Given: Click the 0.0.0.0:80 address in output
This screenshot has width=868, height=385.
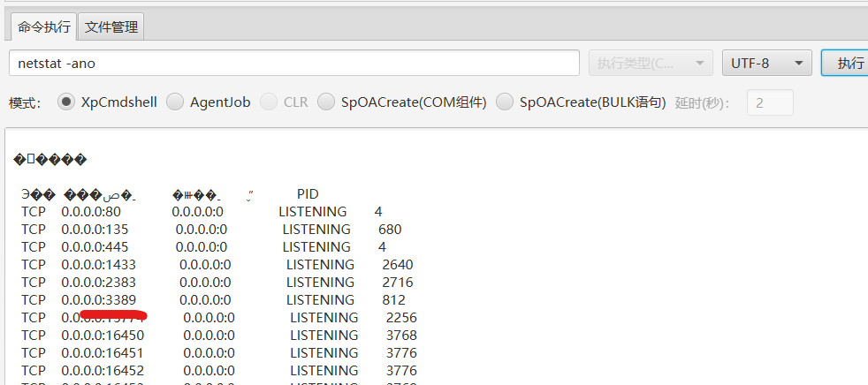Looking at the screenshot, I should 91,212.
